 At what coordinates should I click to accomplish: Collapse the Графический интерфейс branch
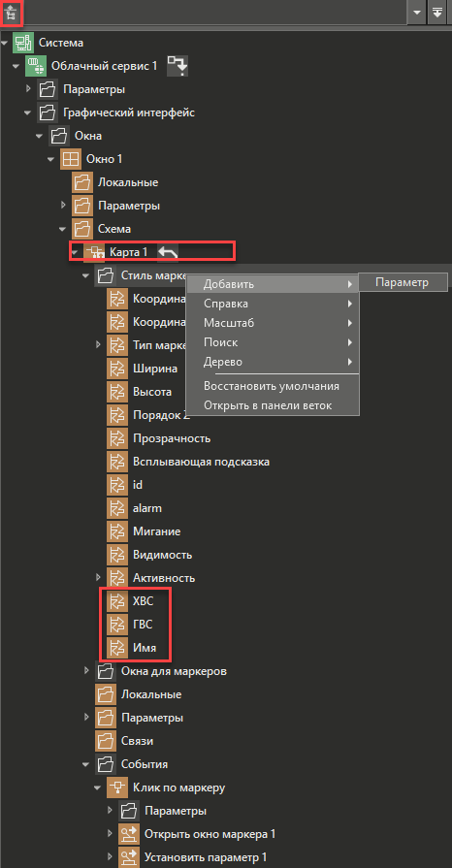pyautogui.click(x=28, y=113)
